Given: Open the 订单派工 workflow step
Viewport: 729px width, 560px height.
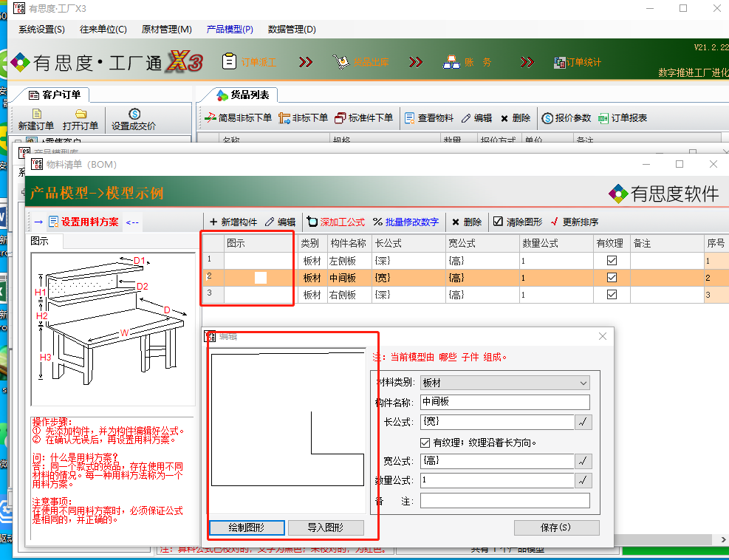Looking at the screenshot, I should [x=249, y=62].
